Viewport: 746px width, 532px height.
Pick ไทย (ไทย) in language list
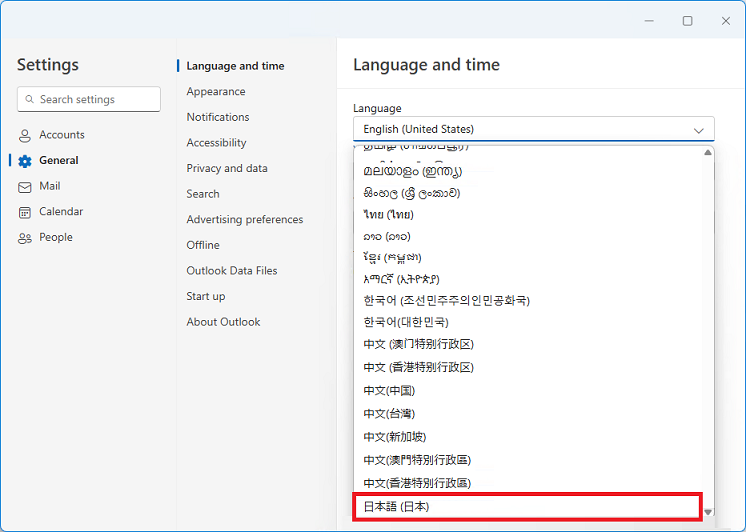tap(388, 214)
